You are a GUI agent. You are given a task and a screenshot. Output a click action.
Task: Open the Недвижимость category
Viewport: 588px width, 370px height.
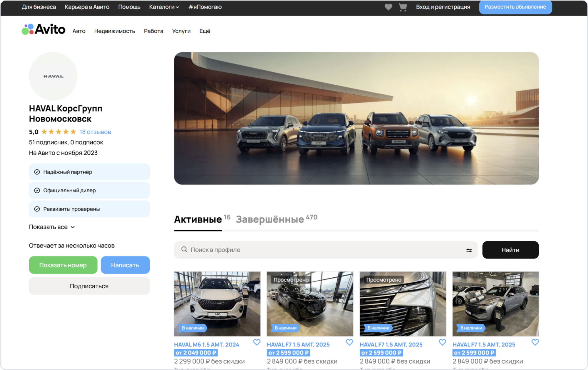114,31
